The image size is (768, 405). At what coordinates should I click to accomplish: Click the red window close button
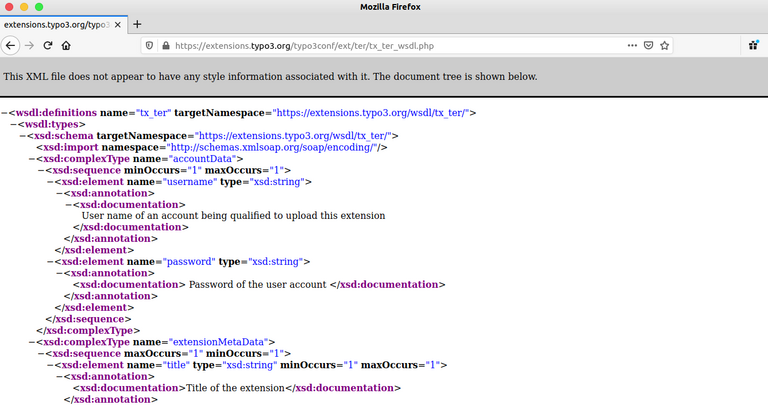pos(10,7)
